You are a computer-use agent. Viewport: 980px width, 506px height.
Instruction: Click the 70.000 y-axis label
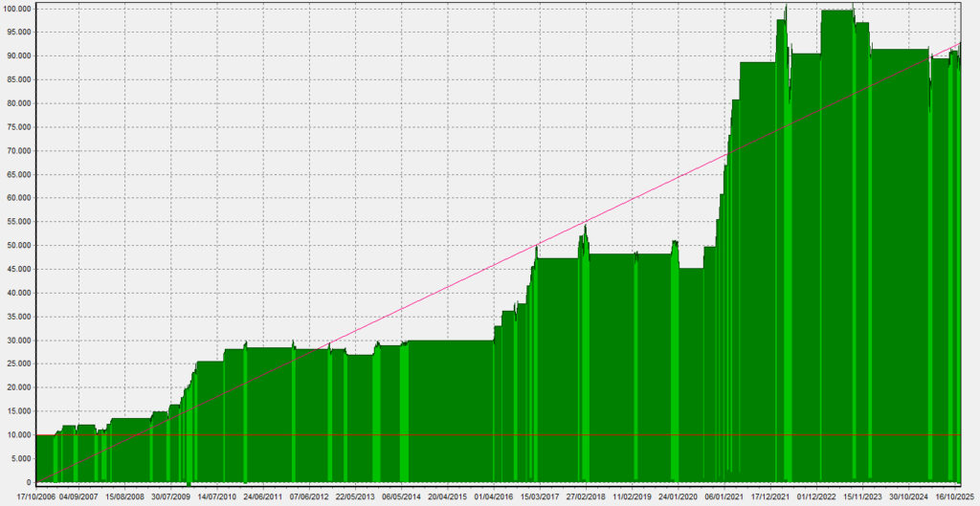click(x=17, y=151)
